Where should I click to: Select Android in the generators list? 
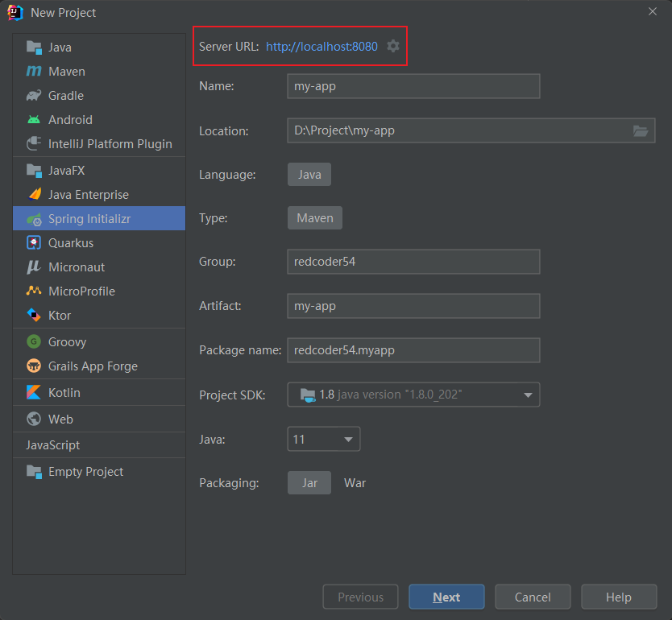tap(99, 119)
